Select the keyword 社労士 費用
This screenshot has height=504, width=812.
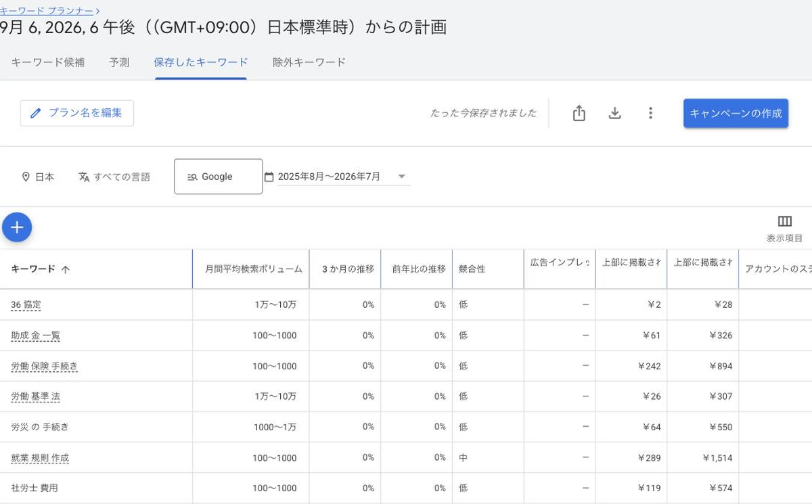[35, 488]
